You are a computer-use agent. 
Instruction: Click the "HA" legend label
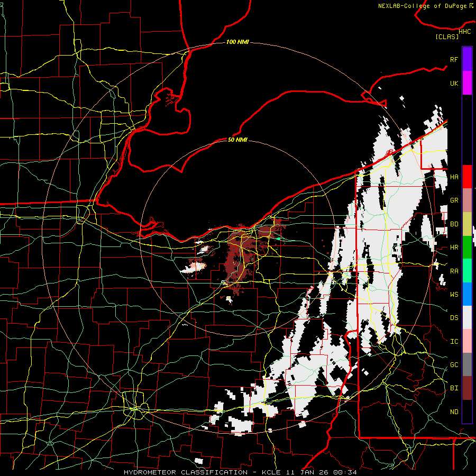[454, 177]
